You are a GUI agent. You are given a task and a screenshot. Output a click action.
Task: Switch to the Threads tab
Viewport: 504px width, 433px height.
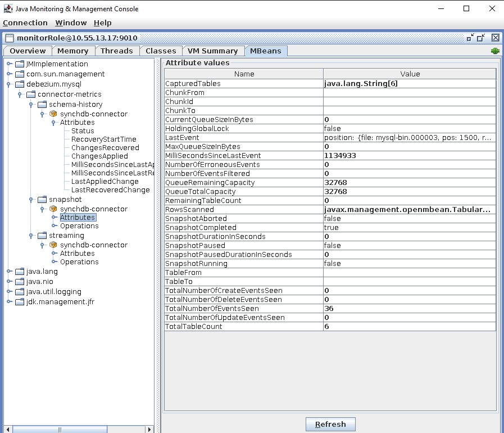click(x=116, y=51)
